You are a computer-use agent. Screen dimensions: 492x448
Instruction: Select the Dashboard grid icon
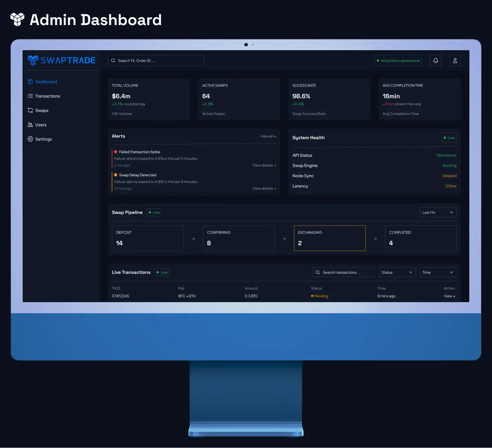(30, 82)
